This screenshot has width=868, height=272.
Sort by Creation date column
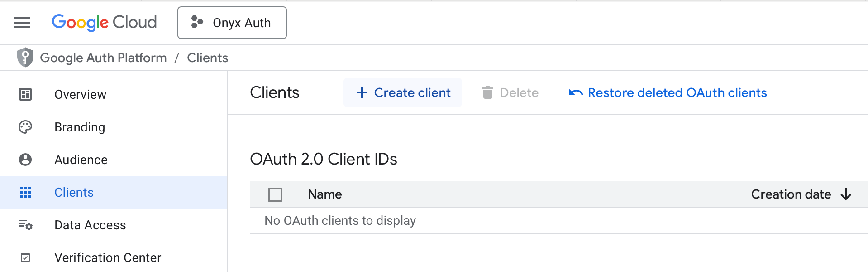coord(791,194)
